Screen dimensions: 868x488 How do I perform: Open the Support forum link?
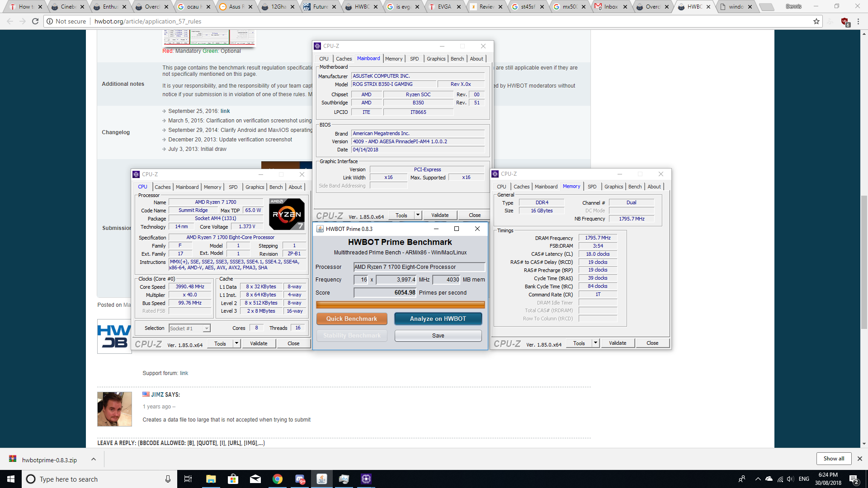coord(184,373)
